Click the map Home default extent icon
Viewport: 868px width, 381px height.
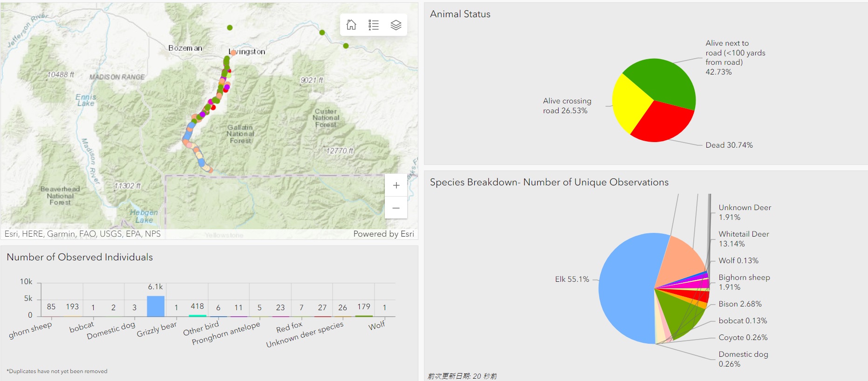pos(351,25)
